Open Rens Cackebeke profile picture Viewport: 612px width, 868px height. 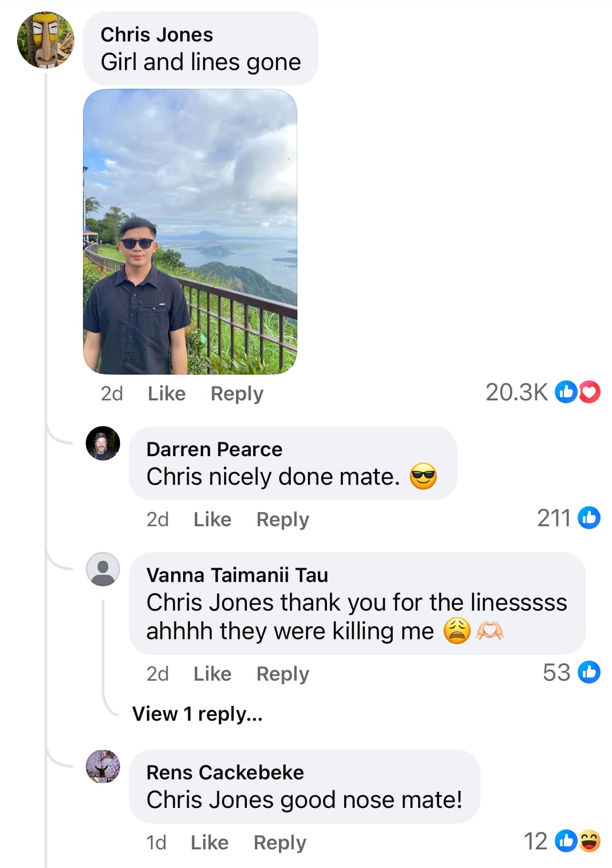click(x=103, y=766)
